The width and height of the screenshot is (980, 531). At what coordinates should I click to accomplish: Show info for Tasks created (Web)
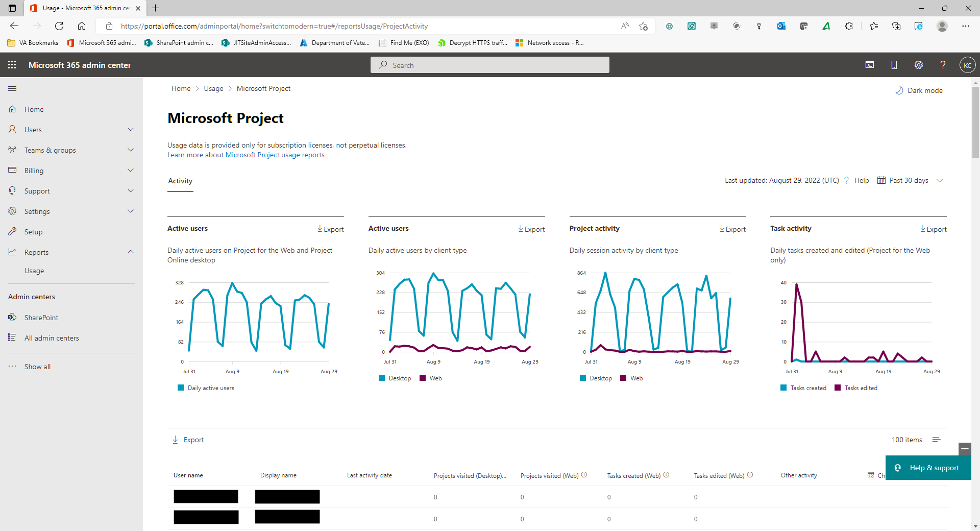click(666, 475)
